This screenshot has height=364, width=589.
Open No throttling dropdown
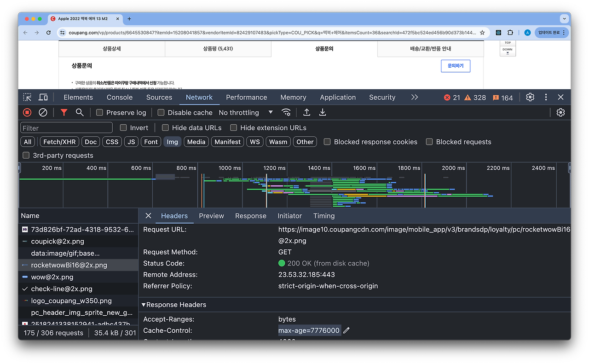click(x=246, y=112)
